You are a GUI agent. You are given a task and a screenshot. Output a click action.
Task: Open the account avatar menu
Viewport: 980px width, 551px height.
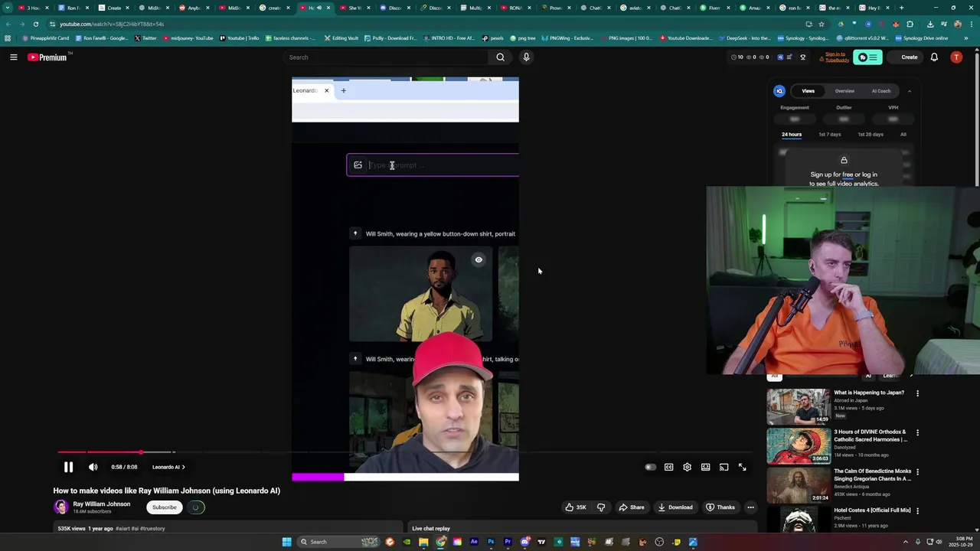pos(955,57)
